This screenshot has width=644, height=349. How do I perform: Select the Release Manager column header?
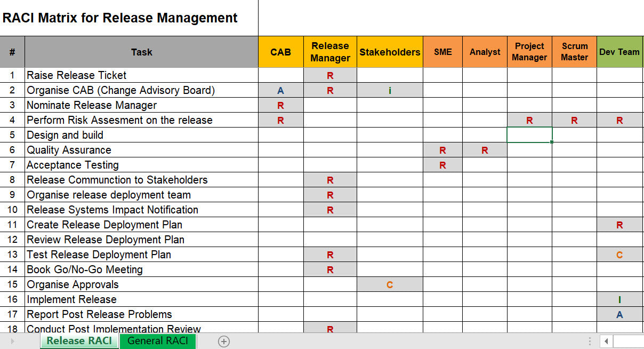click(x=329, y=52)
